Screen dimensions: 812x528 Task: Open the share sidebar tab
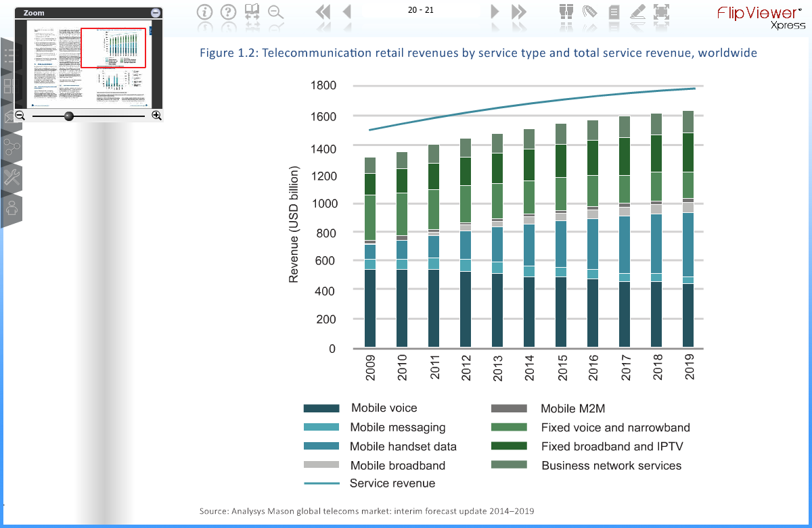[x=11, y=147]
